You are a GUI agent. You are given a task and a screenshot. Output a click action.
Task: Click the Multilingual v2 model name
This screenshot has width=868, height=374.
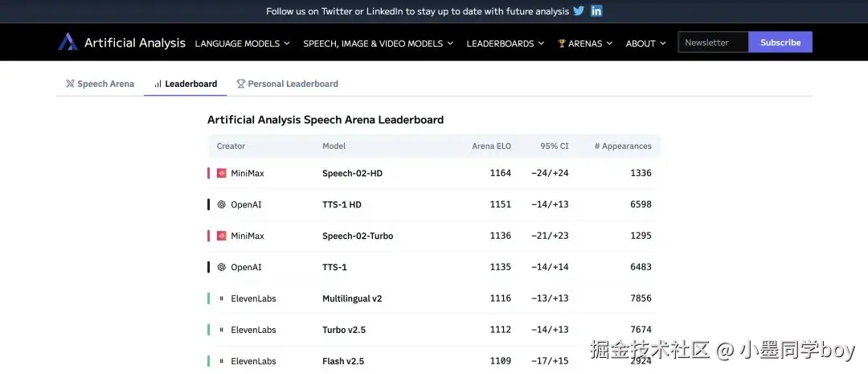[352, 298]
